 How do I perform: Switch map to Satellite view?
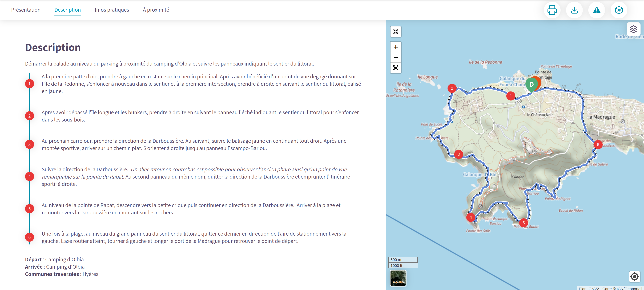pos(398,278)
